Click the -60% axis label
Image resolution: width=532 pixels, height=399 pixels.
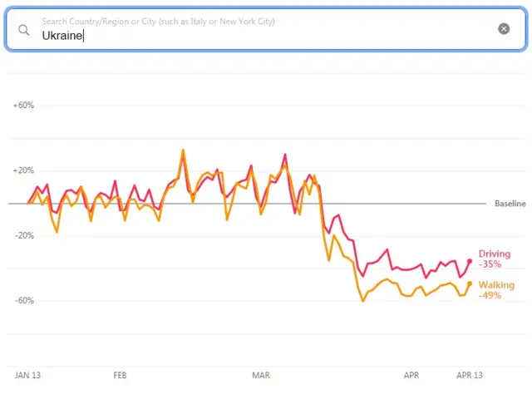[23, 300]
